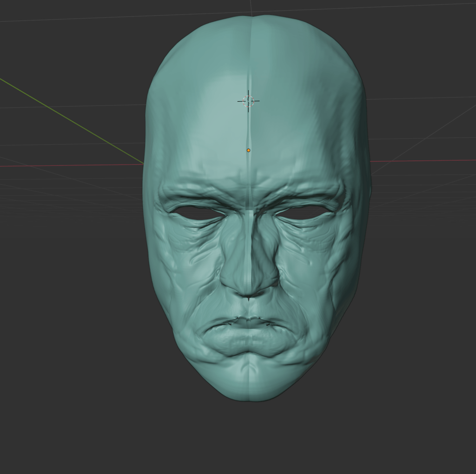This screenshot has width=476, height=474.
Task: Click empty viewport background below the chin
Action: (251, 437)
